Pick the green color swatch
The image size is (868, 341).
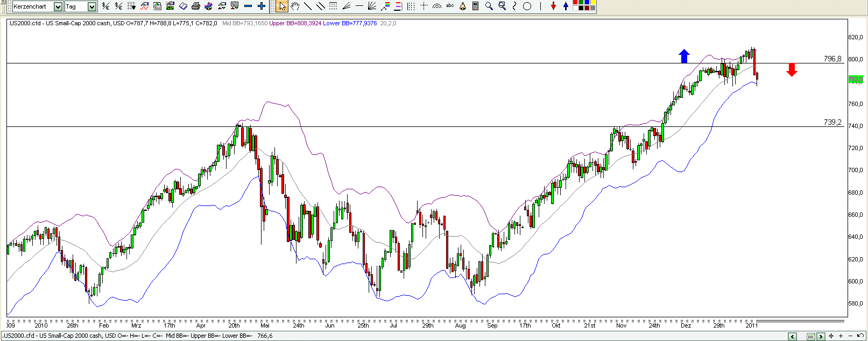point(581,3)
